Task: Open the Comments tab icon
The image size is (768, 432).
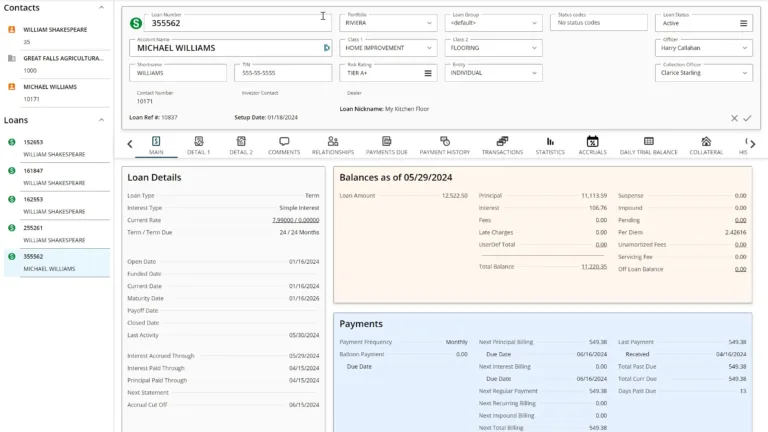Action: [284, 142]
